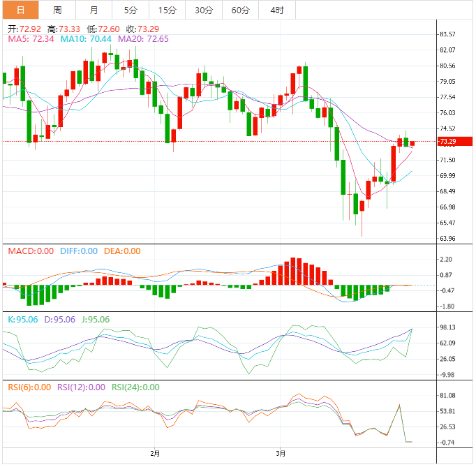476x467 pixels.
Task: Click the RSI(6) legend label
Action: pyautogui.click(x=29, y=387)
